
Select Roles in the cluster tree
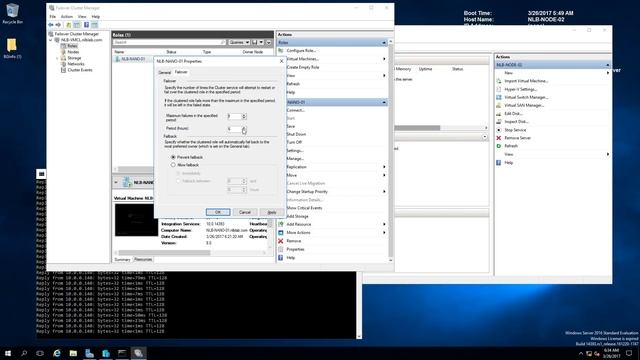(x=72, y=46)
